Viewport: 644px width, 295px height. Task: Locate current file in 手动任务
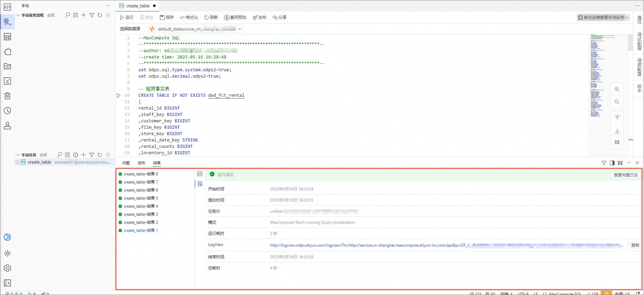[76, 155]
